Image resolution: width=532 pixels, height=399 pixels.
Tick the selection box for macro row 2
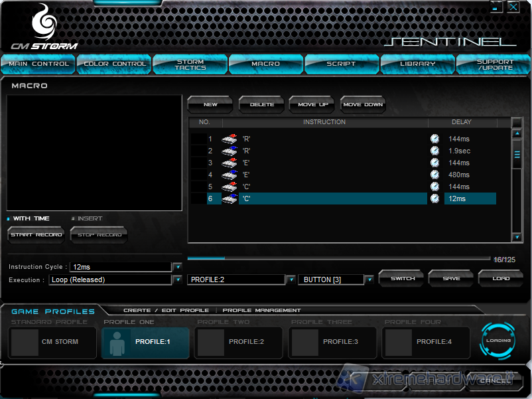coord(198,151)
